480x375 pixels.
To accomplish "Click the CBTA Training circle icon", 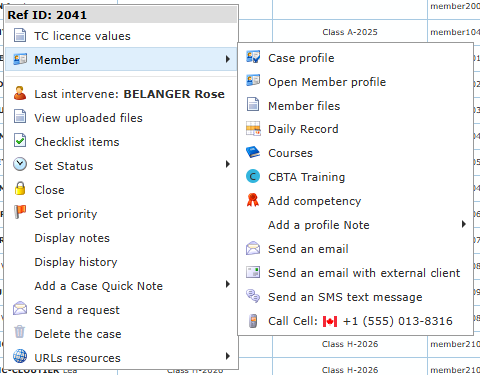I will [253, 176].
